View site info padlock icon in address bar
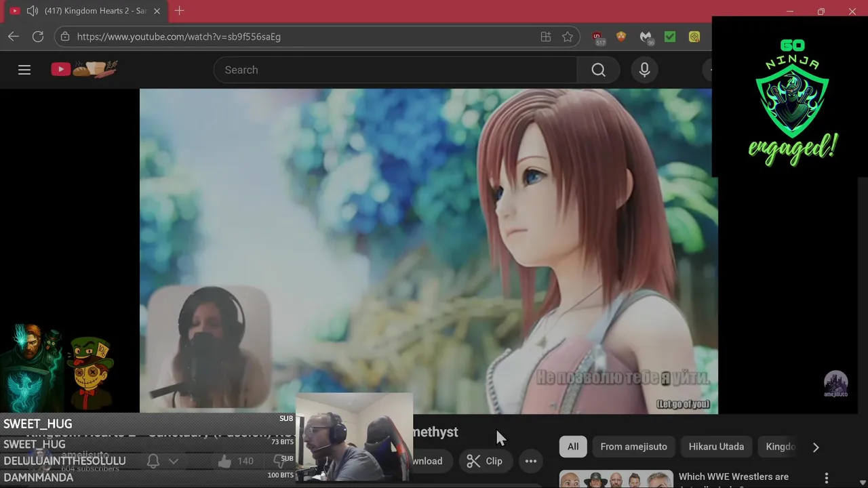This screenshot has width=868, height=488. tap(65, 37)
